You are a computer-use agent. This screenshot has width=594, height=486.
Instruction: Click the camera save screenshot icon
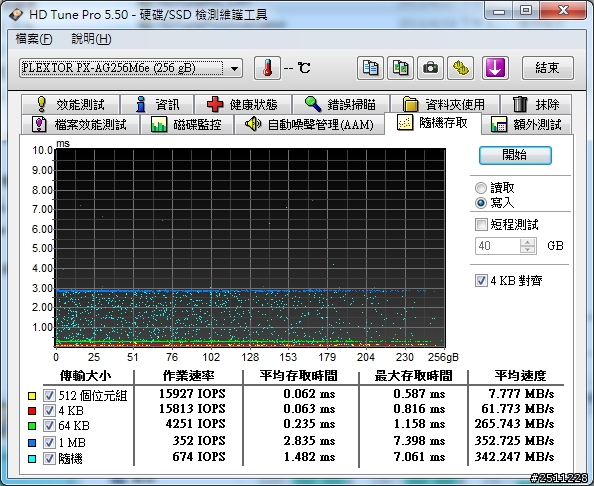[430, 68]
